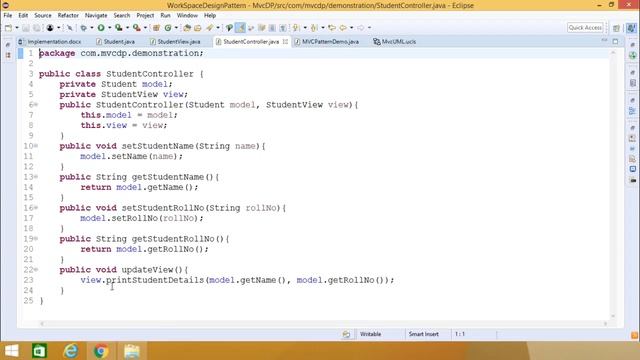Click the Forward navigation arrow icon
Screen dimensions: 640x360
pyautogui.click(x=361, y=28)
